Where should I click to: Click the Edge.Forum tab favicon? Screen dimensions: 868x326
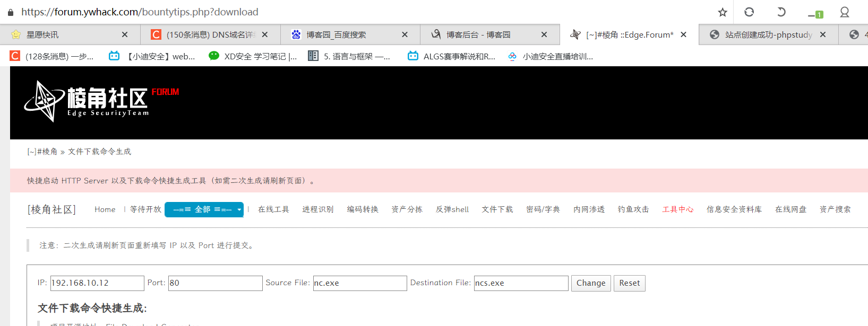pos(575,34)
